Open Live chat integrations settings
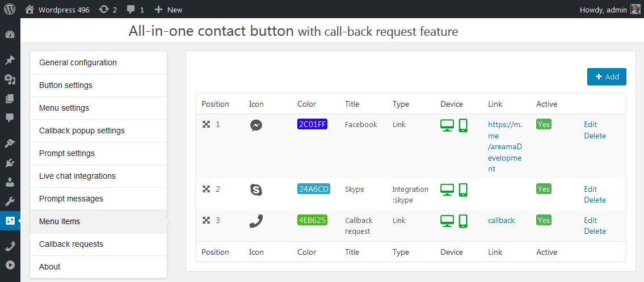644x282 pixels. 77,176
